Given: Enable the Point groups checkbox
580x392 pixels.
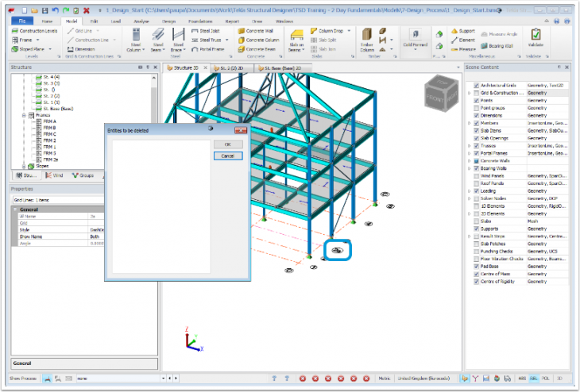Looking at the screenshot, I should pyautogui.click(x=477, y=108).
